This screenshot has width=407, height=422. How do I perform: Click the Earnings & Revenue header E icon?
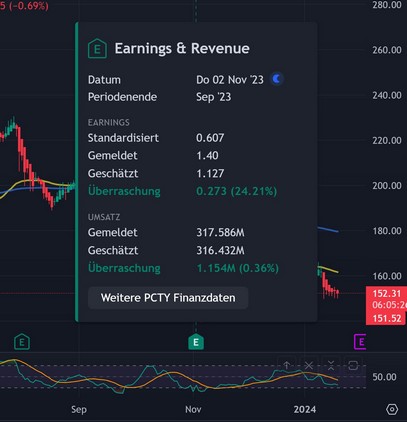click(x=97, y=49)
